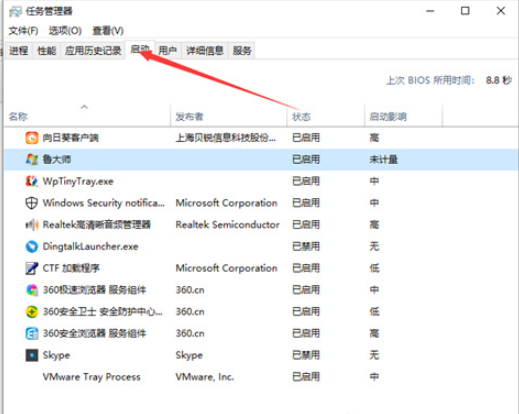
Task: Open the 应用历史记录 tab
Action: (x=93, y=51)
